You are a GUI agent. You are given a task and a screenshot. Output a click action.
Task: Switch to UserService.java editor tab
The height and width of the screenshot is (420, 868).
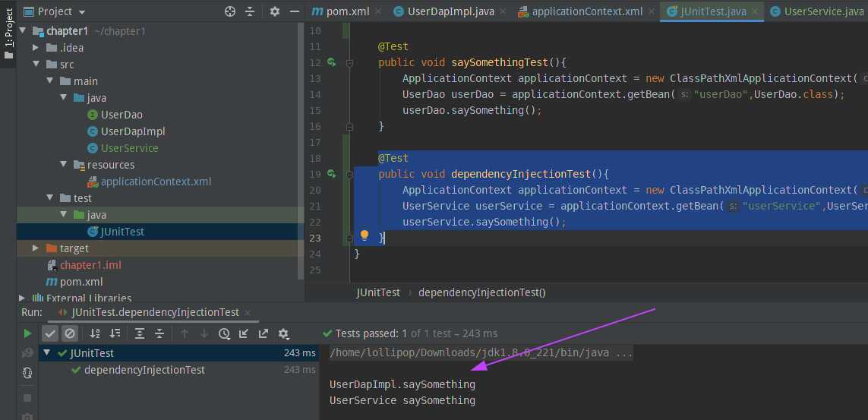[818, 11]
